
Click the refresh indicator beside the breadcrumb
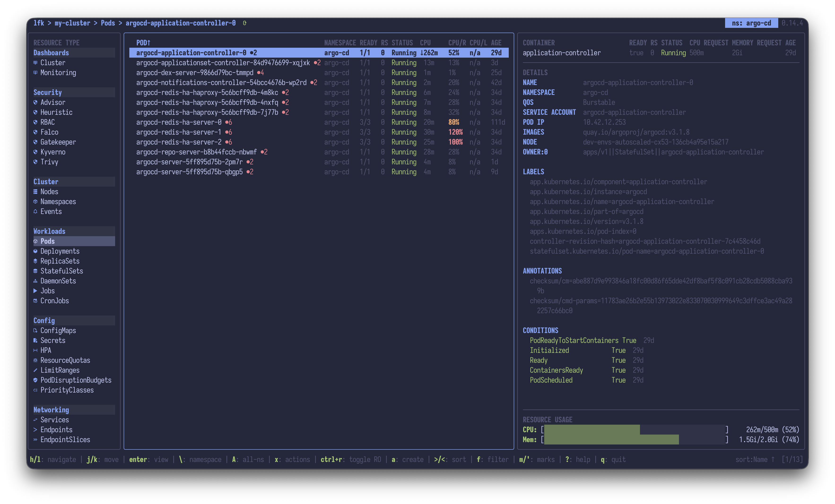[245, 23]
